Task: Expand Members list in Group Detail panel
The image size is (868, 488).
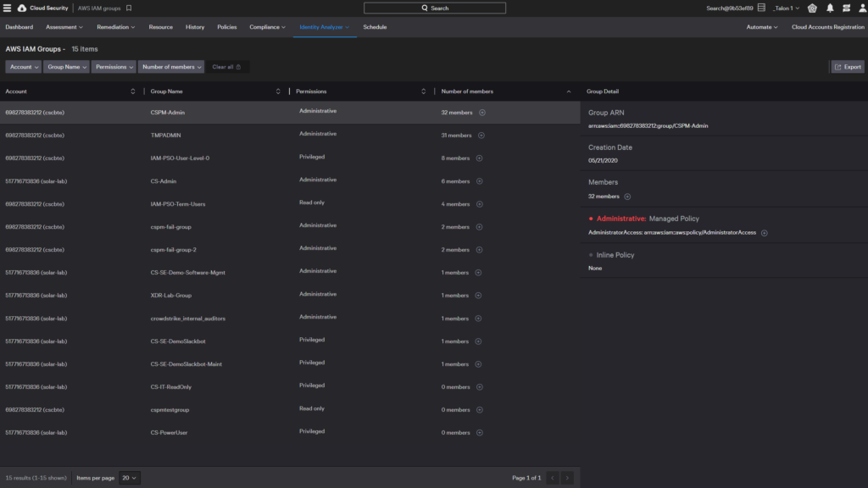Action: (627, 197)
